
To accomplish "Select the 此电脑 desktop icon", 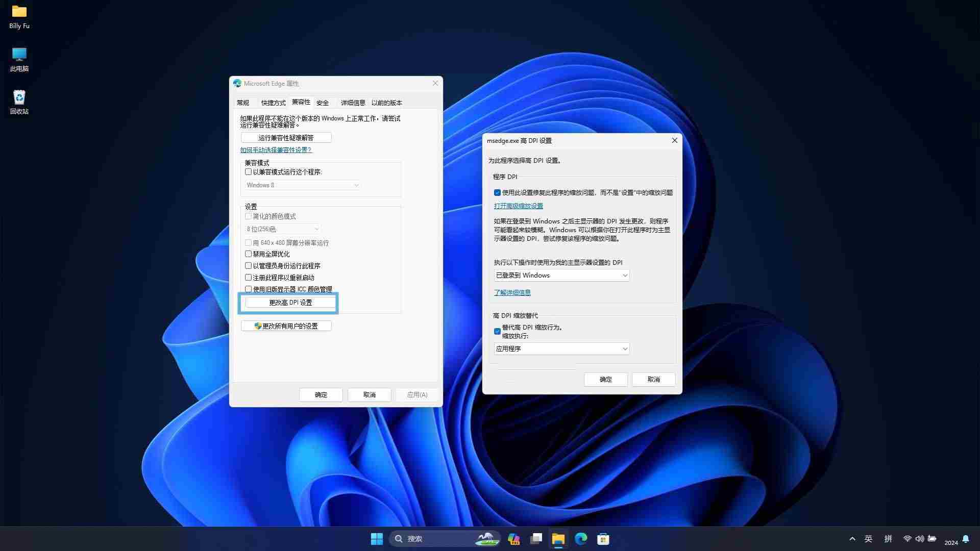I will coord(19,55).
